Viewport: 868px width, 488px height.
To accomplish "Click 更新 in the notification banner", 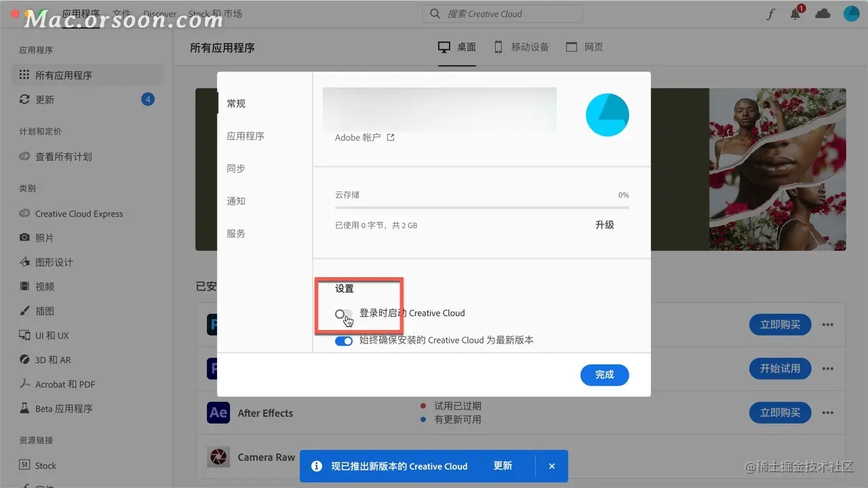I will 502,466.
